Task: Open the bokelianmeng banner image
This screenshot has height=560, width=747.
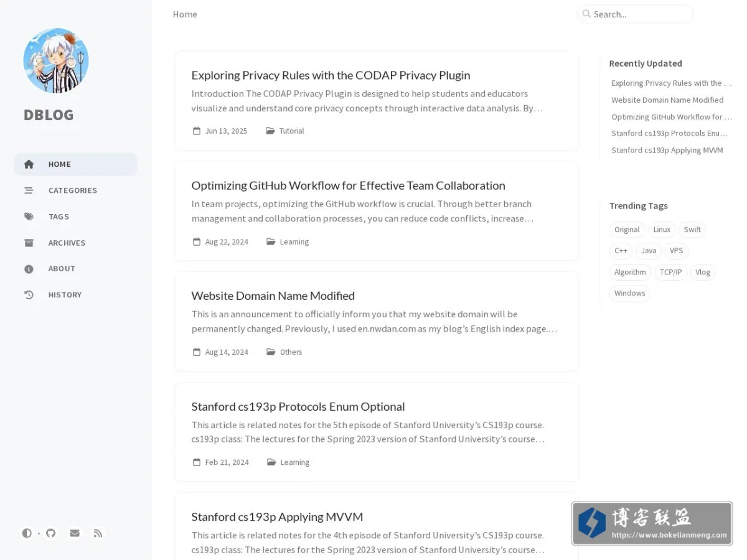Action: (652, 524)
